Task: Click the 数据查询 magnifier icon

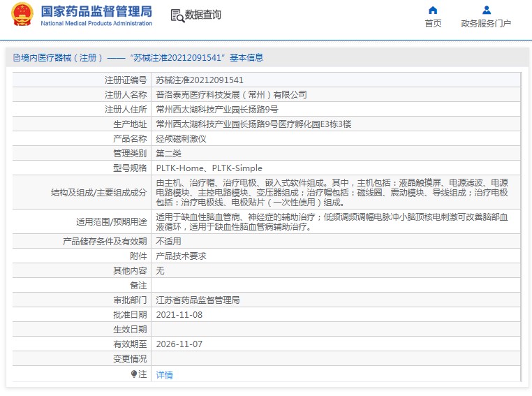Action: [177, 15]
